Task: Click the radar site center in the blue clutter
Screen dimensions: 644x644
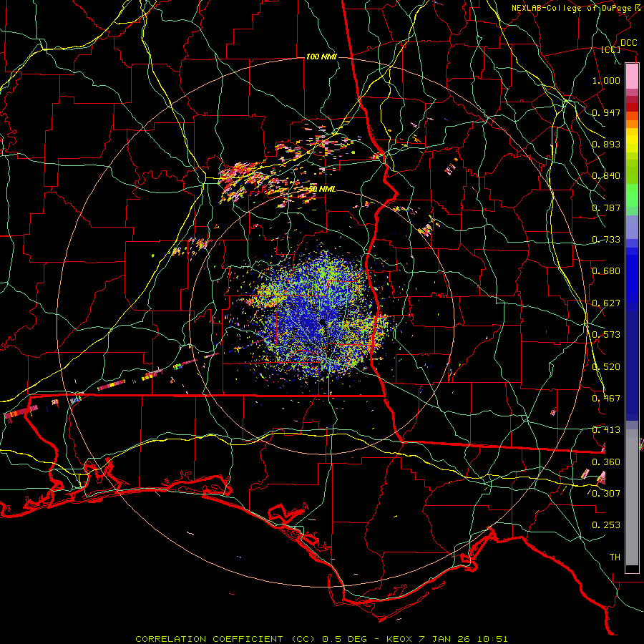Action: 321,321
